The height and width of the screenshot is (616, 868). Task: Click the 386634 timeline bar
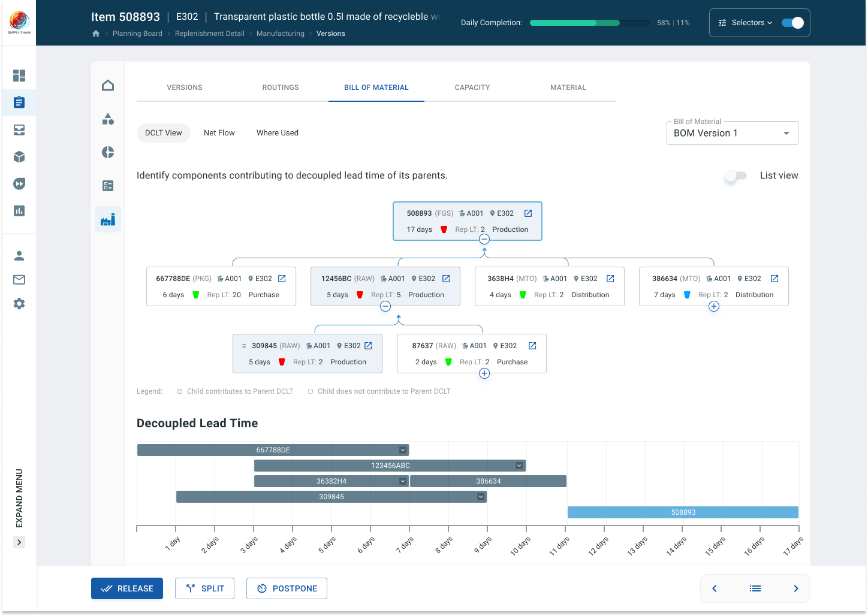click(489, 481)
